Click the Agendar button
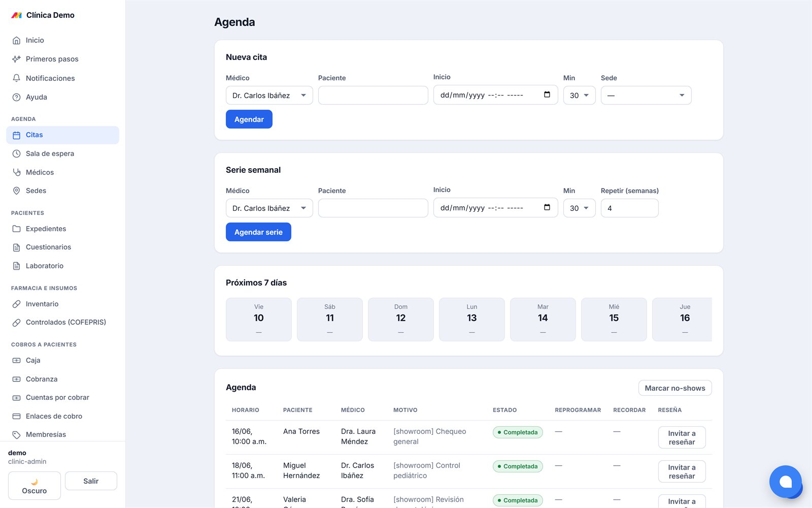 249,119
